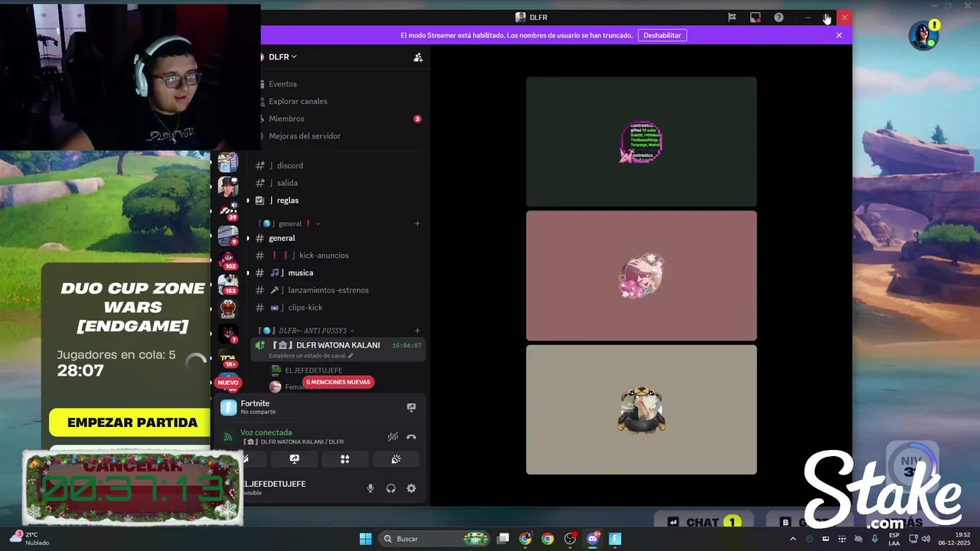The height and width of the screenshot is (551, 980).
Task: Open the server with the 1K+ badge
Action: tap(228, 358)
